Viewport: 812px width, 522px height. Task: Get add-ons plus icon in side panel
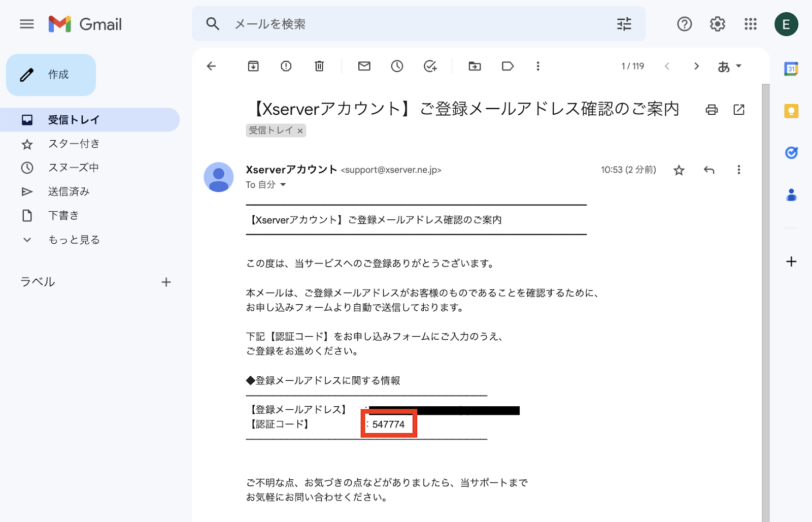coord(791,262)
